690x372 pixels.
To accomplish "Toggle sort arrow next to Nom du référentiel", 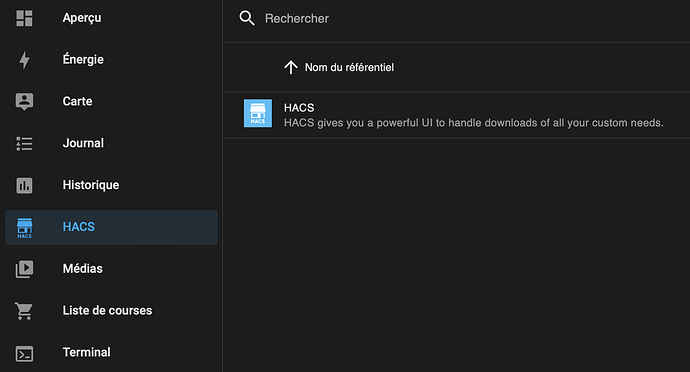I will pyautogui.click(x=290, y=67).
